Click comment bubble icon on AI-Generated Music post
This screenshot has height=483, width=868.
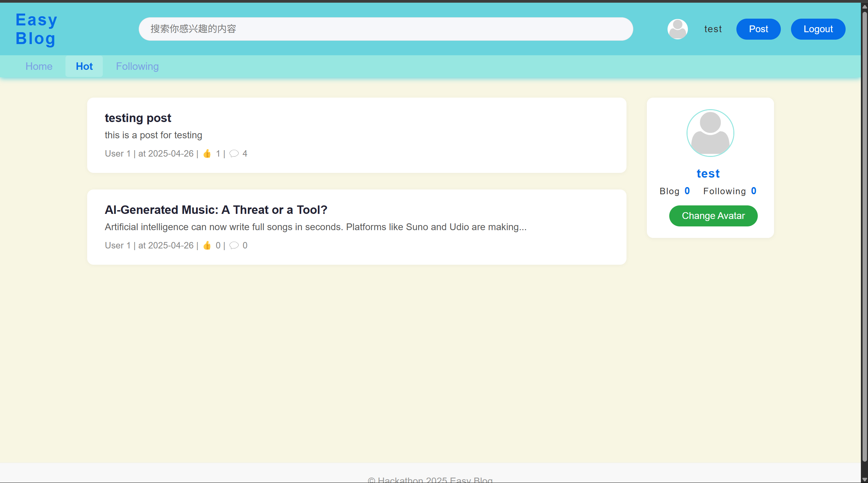234,245
